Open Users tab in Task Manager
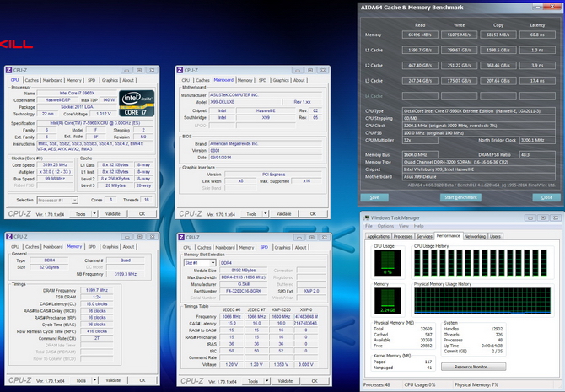The width and height of the screenshot is (565, 392). 495,236
